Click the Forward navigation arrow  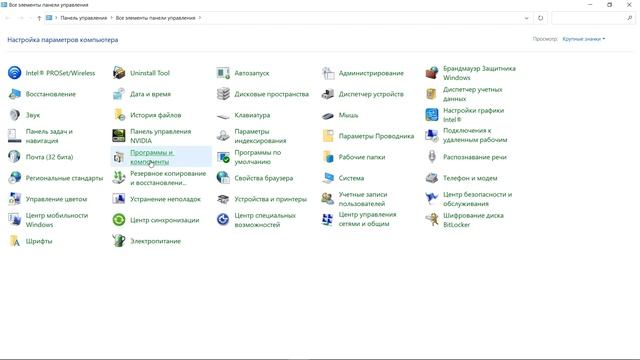pos(20,18)
